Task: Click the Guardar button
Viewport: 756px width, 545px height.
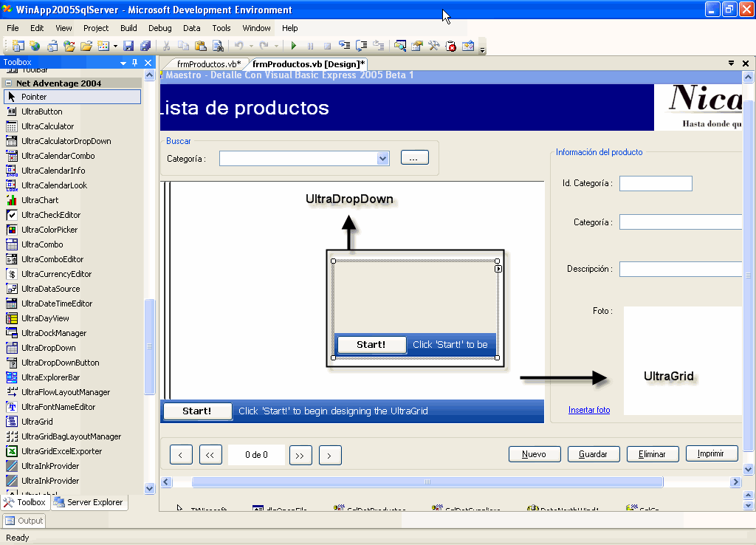Action: click(x=593, y=454)
